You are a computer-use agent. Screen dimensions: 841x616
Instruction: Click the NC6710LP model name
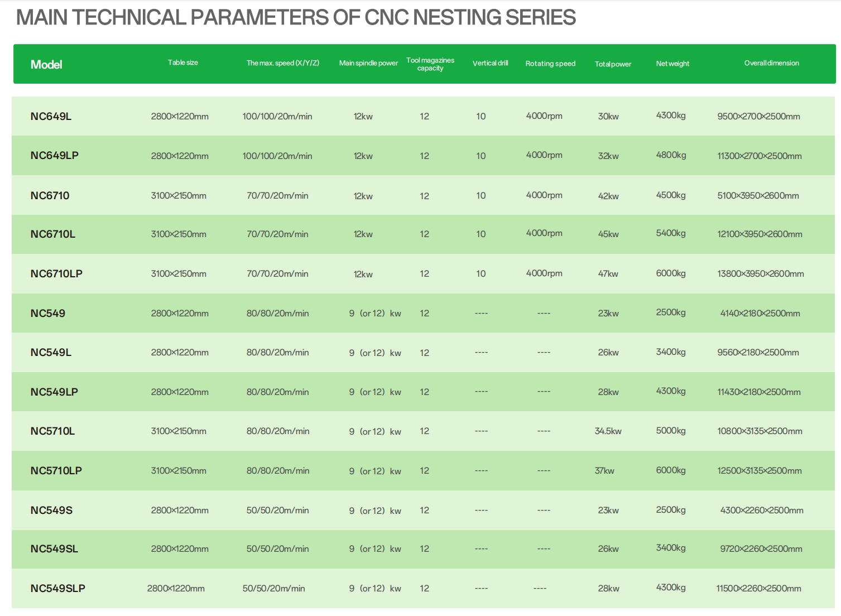(56, 274)
